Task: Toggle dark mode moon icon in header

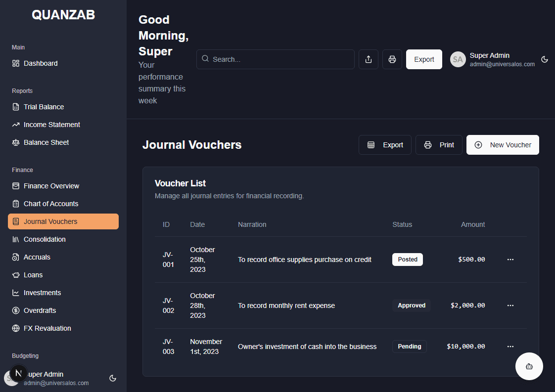Action: click(x=545, y=59)
